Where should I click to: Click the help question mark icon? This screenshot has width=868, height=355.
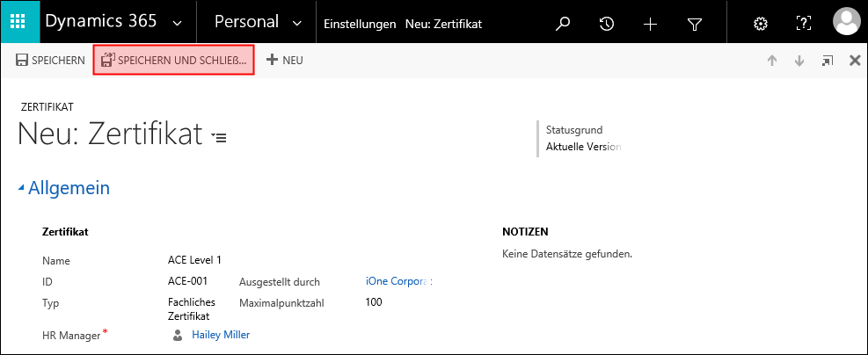tap(803, 23)
